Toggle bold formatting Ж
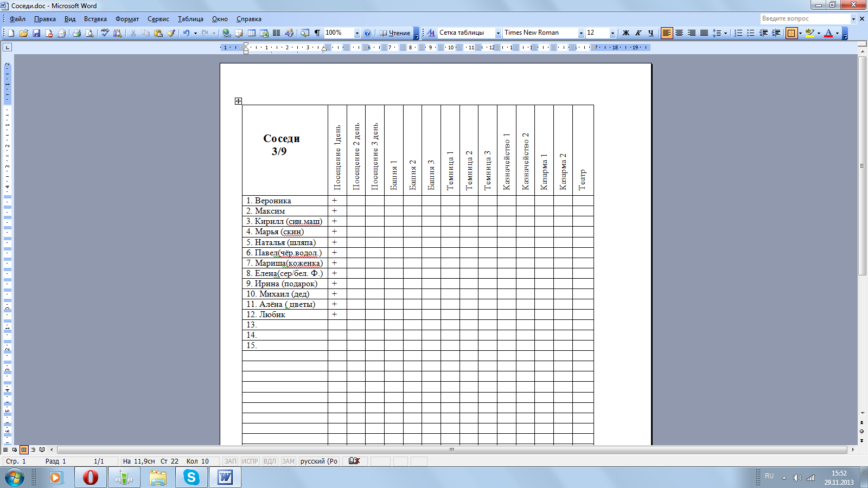Image resolution: width=868 pixels, height=488 pixels. [626, 33]
